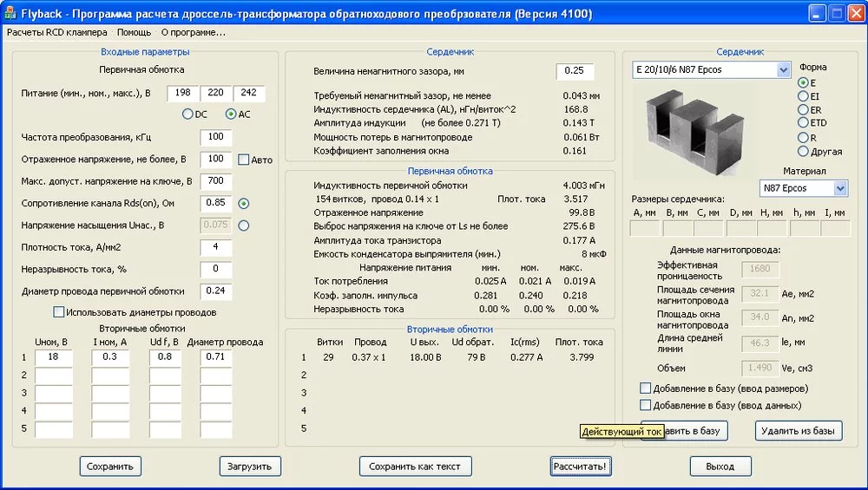Image resolution: width=868 pixels, height=490 pixels.
Task: Enable the Авто reflected voltage checkbox
Action: (x=244, y=160)
